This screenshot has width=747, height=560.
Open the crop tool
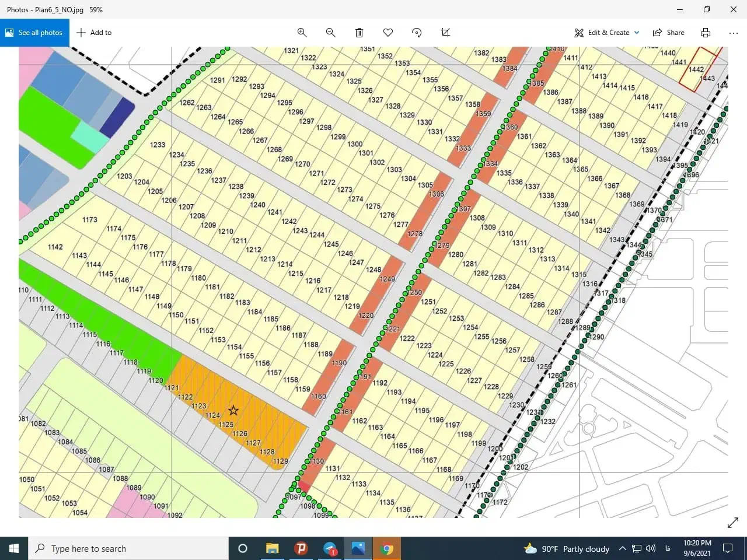click(445, 33)
